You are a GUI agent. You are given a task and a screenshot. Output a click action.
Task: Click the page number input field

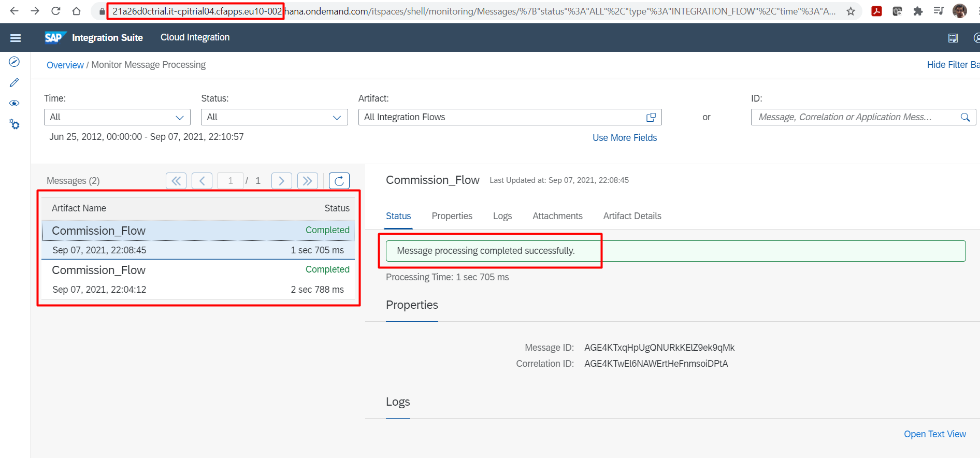pyautogui.click(x=230, y=181)
